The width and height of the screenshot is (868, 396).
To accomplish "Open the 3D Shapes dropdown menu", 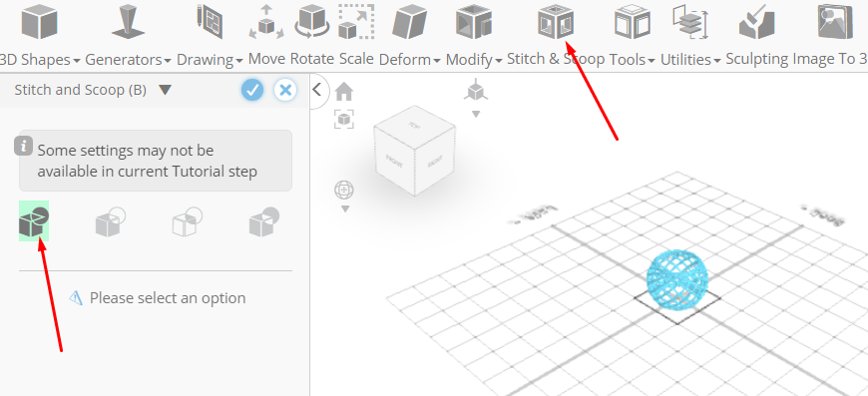I will [x=39, y=34].
